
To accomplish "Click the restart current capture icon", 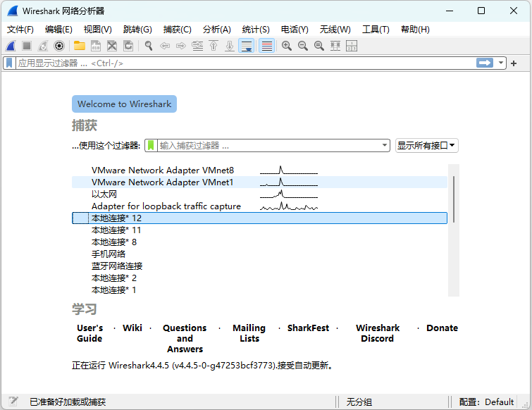I will 43,46.
